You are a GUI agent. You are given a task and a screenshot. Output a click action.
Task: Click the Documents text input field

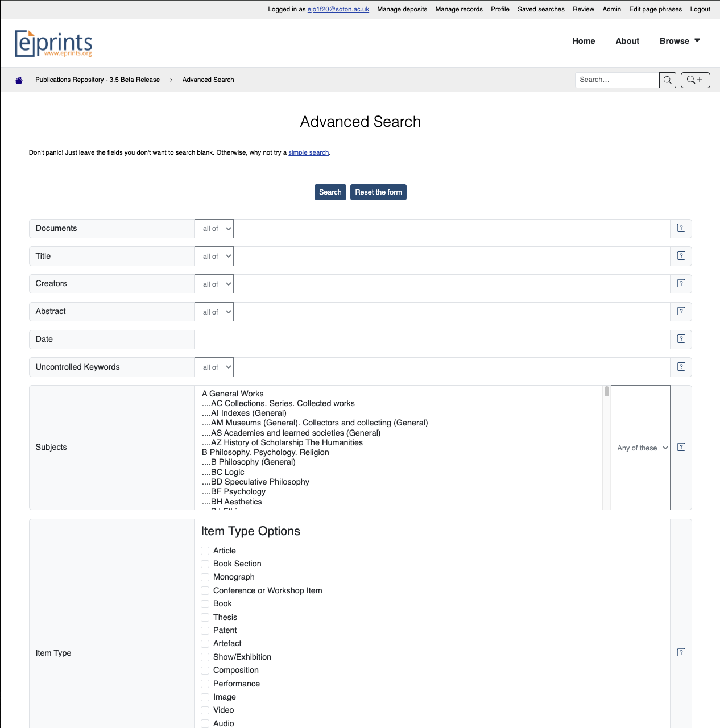tap(452, 229)
